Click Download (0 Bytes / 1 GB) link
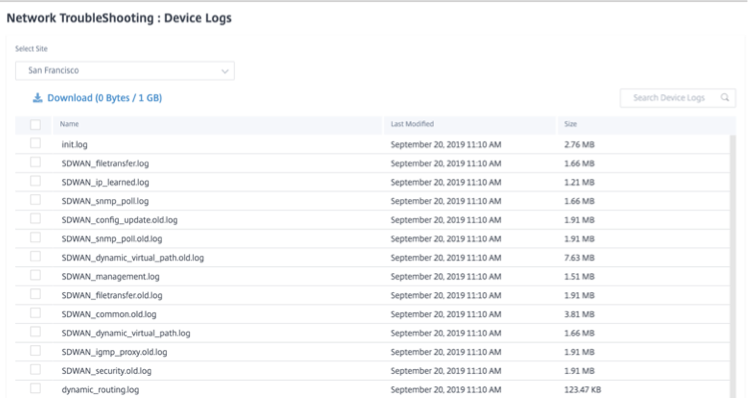 (x=104, y=98)
